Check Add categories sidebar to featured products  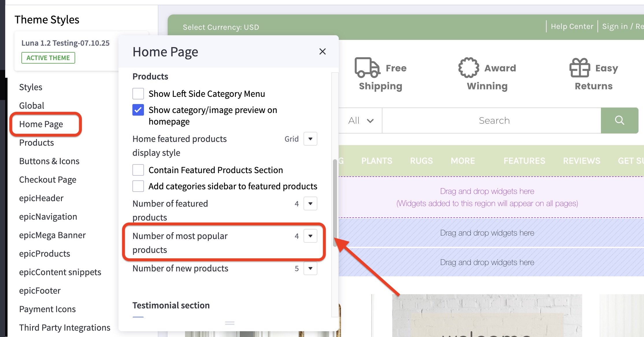(138, 186)
